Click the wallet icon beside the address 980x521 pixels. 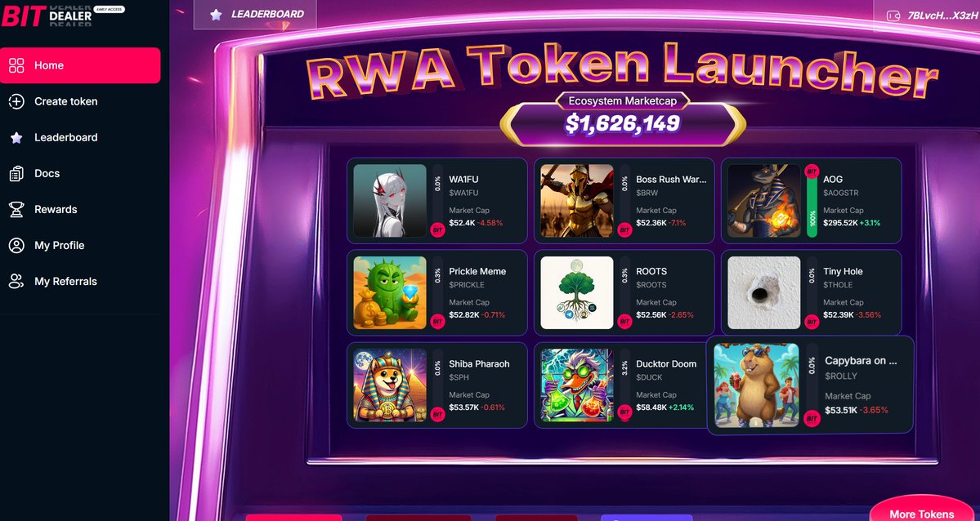(x=893, y=16)
